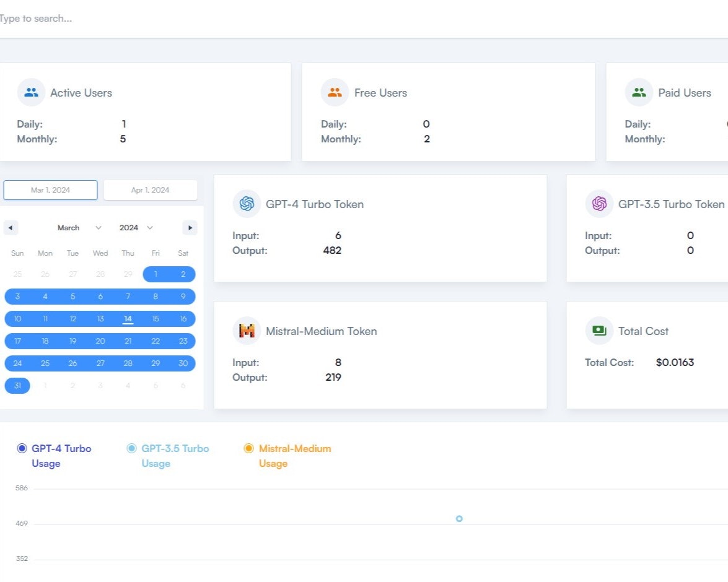The height and width of the screenshot is (582, 728).
Task: Click the Mistral-Medium Token logo icon
Action: [247, 330]
